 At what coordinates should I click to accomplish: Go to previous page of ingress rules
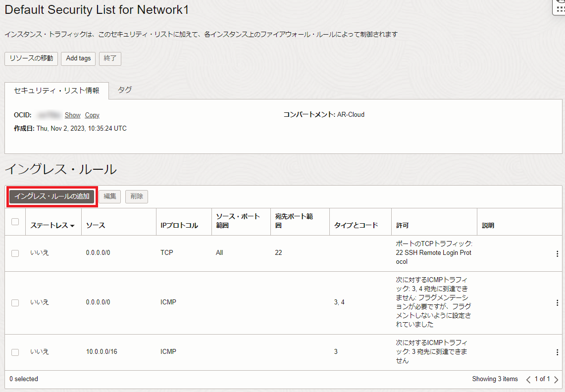click(x=528, y=379)
